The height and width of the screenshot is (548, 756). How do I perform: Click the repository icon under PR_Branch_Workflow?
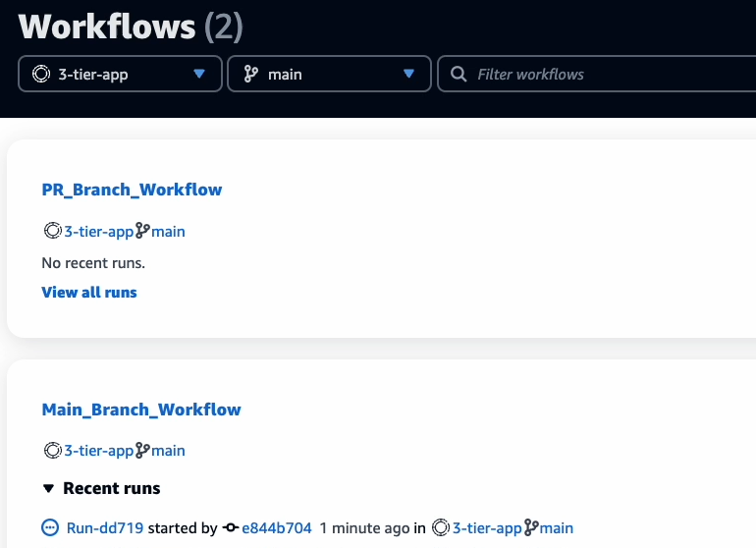click(x=53, y=231)
